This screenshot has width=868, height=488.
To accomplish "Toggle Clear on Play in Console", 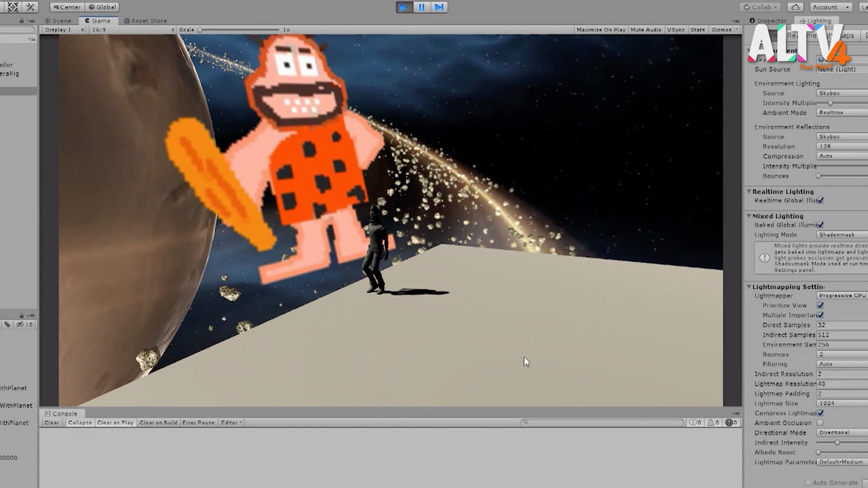I will (115, 422).
